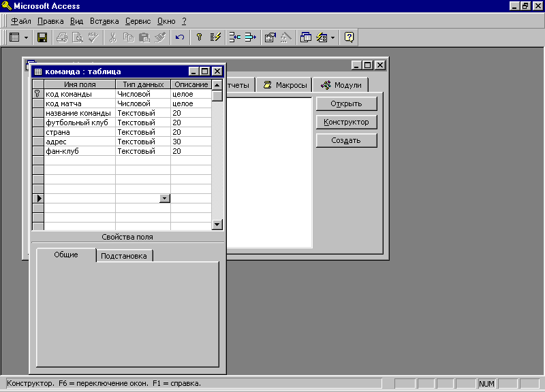Select the Подстановка field properties tab
Viewport: 545px width, 392px height.
coord(124,256)
